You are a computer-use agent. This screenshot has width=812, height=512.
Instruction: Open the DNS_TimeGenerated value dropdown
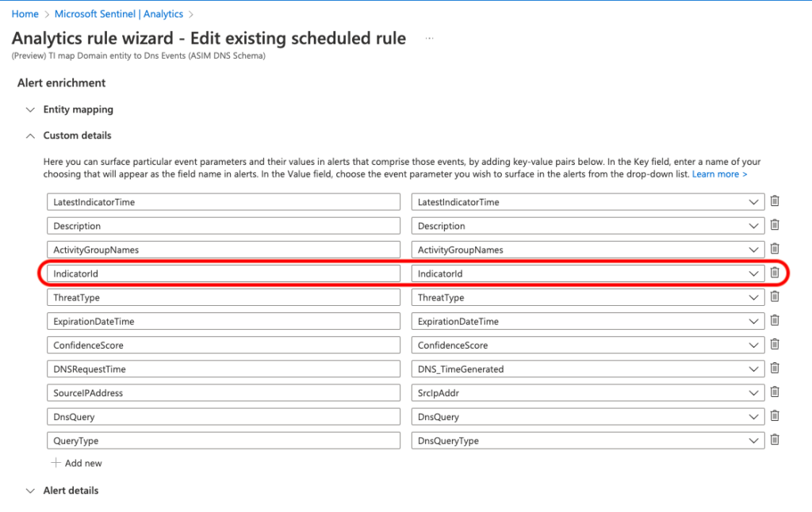pos(588,369)
